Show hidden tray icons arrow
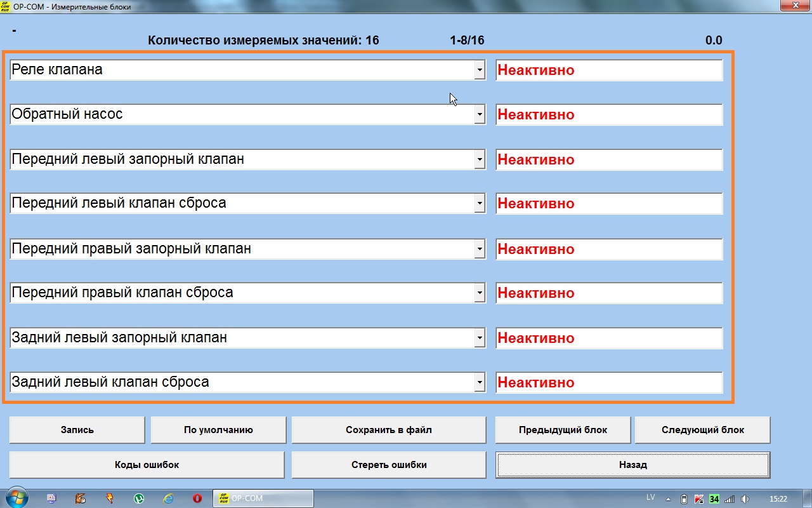Screen dimensions: 812x508 pyautogui.click(x=668, y=499)
